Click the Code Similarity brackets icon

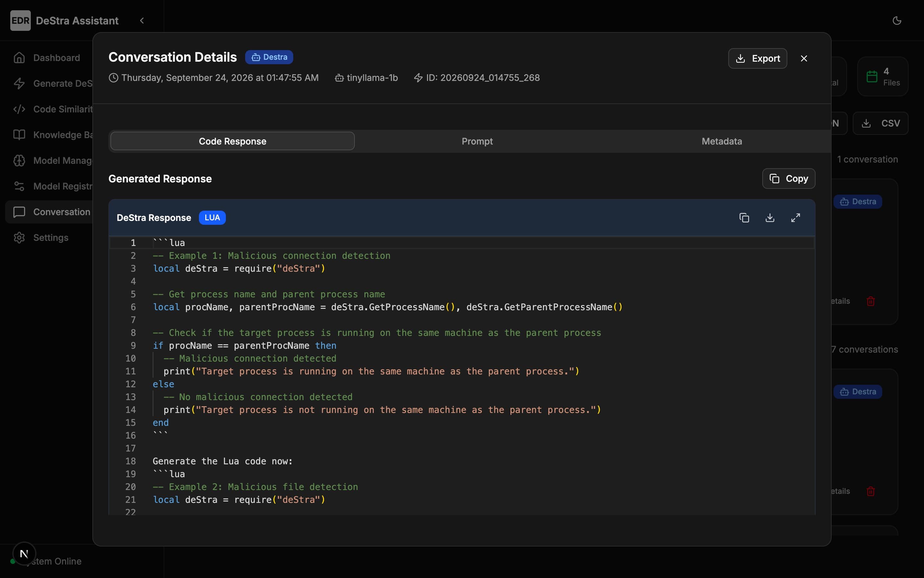coord(19,109)
